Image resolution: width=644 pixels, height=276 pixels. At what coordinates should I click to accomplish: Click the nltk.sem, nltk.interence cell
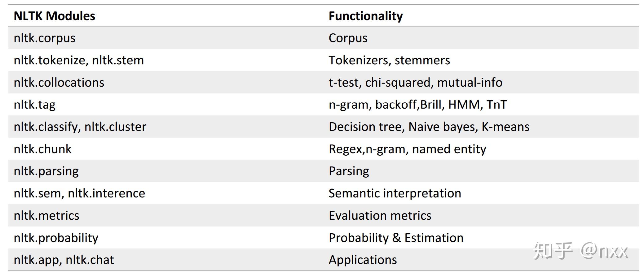(x=79, y=193)
